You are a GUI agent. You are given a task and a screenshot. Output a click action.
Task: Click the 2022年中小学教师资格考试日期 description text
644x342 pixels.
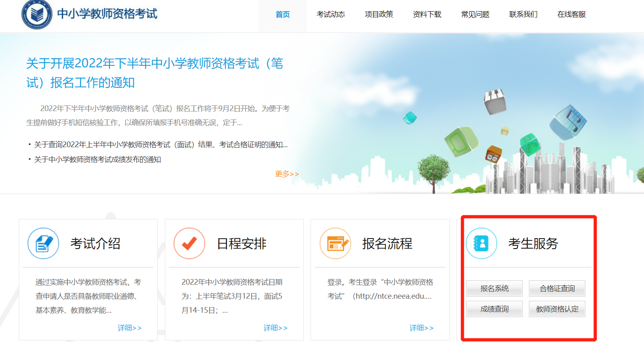coord(232,296)
